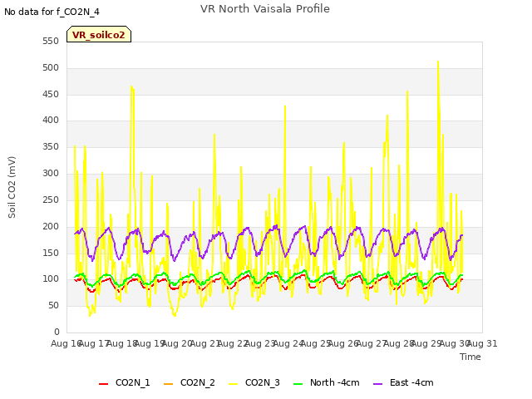532x399 pixels.
Task: Click the 150 y-axis tick label
Action: (x=51, y=253)
